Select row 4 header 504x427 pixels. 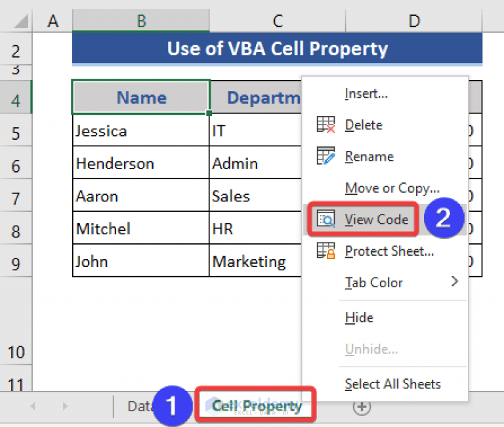click(x=16, y=97)
